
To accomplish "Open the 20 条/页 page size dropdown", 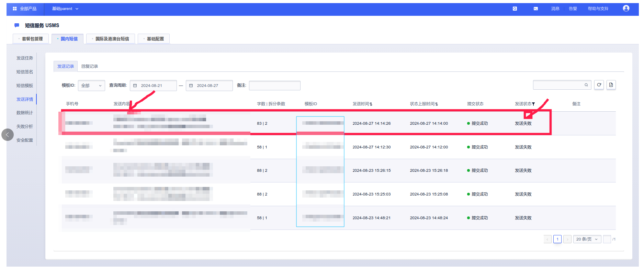I will click(587, 239).
